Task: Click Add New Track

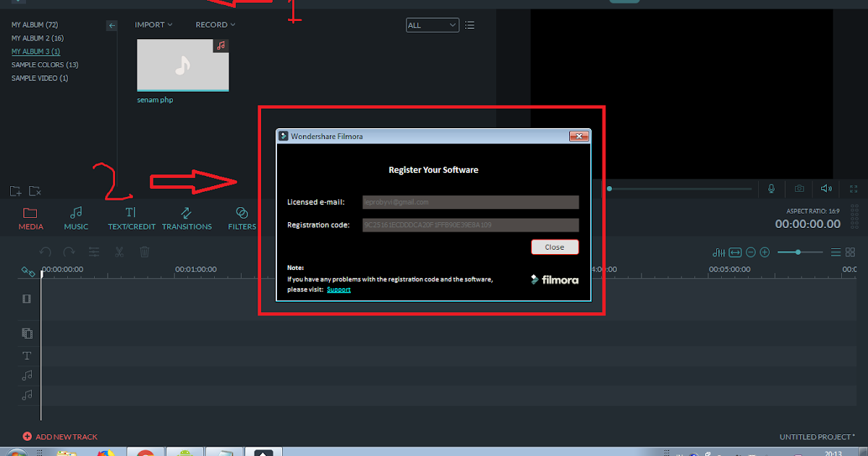Action: [60, 436]
